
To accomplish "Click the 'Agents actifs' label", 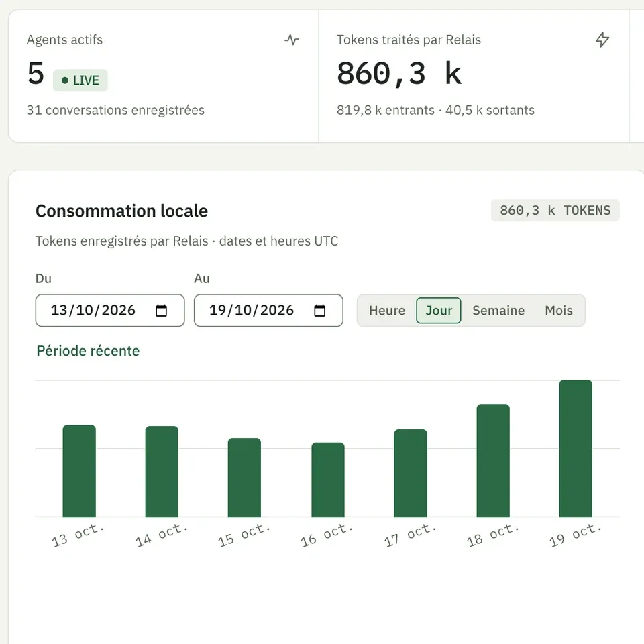I will [64, 40].
